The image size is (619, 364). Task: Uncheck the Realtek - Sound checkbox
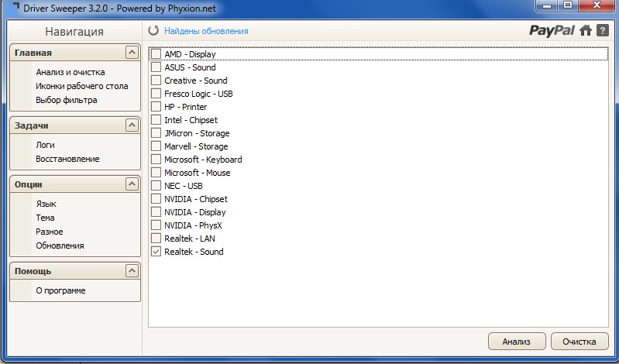[156, 252]
